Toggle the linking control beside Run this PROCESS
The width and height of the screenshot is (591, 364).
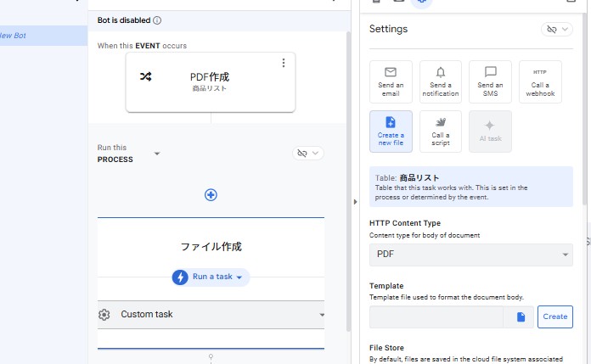[307, 153]
